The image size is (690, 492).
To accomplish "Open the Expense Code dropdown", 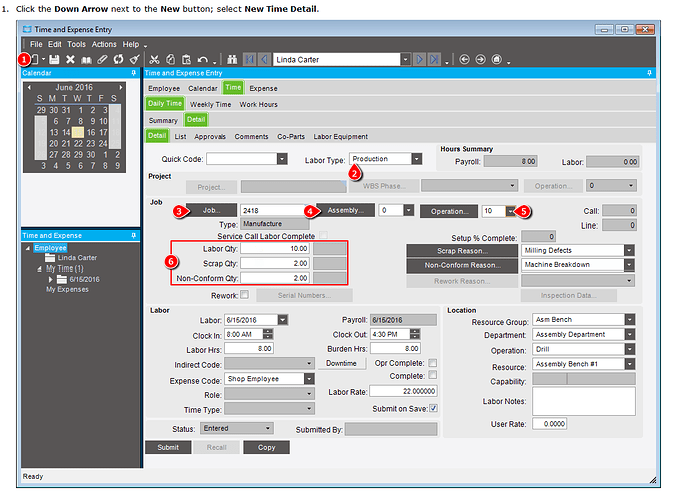I will [309, 379].
